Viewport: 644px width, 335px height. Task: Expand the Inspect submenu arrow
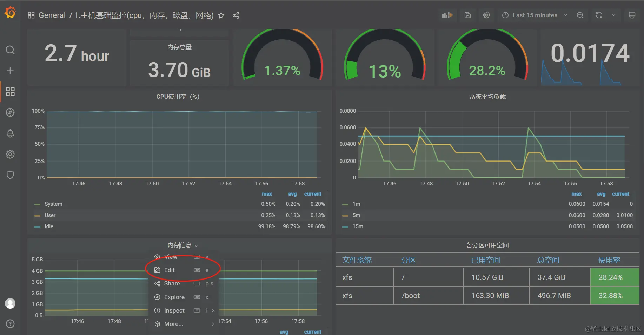213,310
